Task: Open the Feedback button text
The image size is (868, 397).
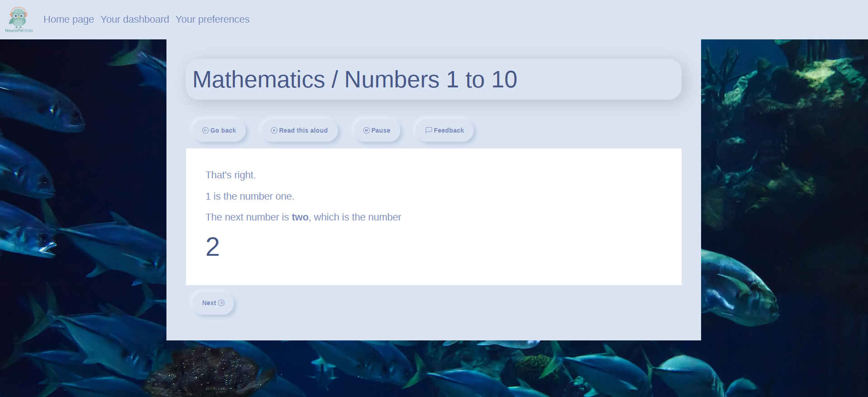Action: (x=449, y=130)
